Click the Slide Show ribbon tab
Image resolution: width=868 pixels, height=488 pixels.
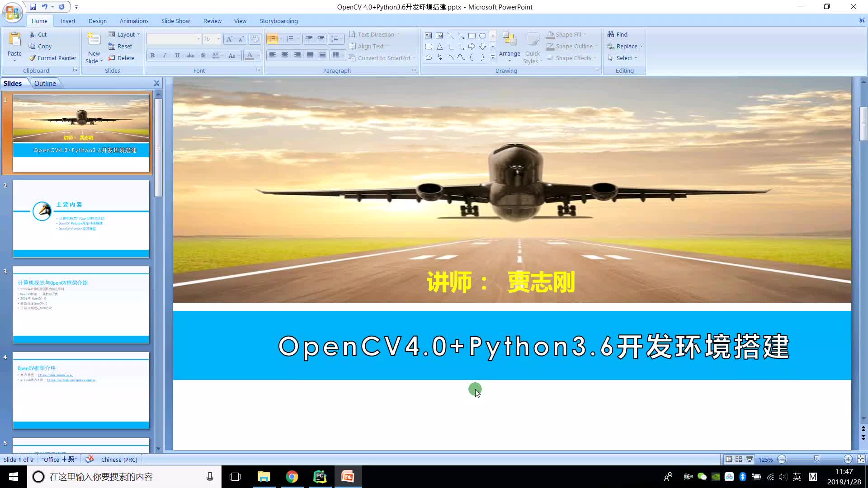[175, 21]
